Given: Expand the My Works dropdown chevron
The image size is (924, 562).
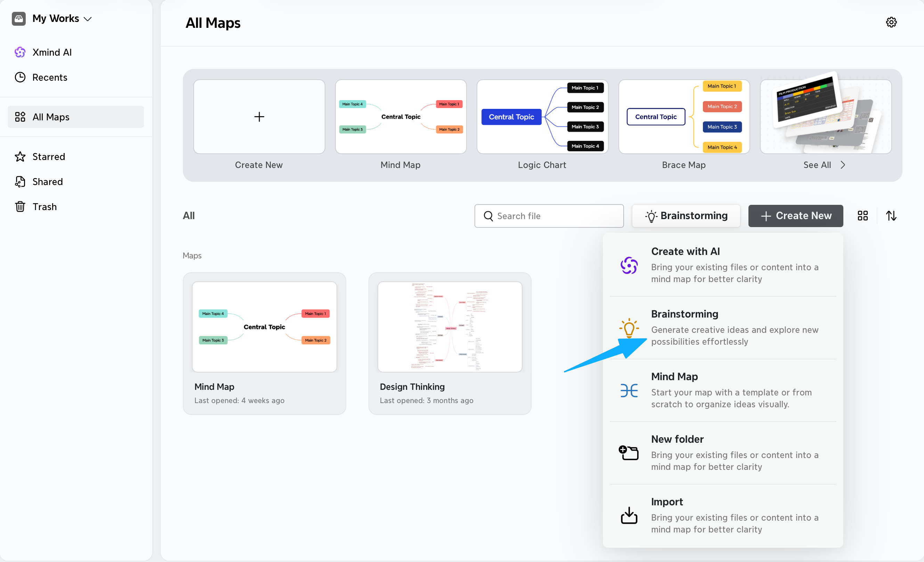Looking at the screenshot, I should pyautogui.click(x=88, y=19).
